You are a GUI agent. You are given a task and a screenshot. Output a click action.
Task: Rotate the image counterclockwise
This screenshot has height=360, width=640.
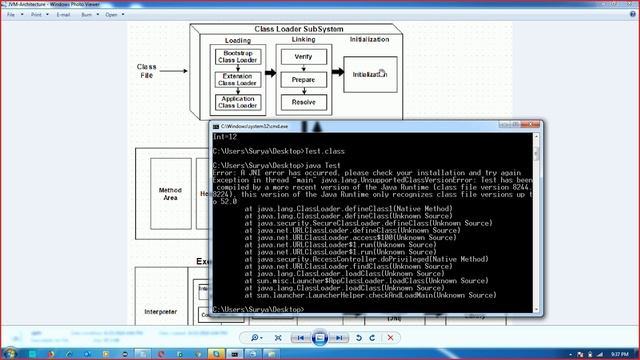tap(359, 338)
